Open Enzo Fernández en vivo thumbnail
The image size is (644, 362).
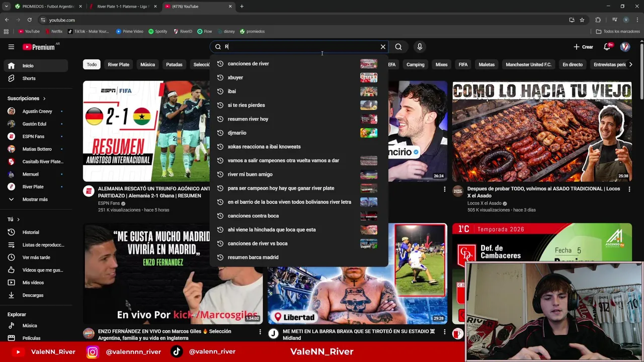(x=173, y=274)
